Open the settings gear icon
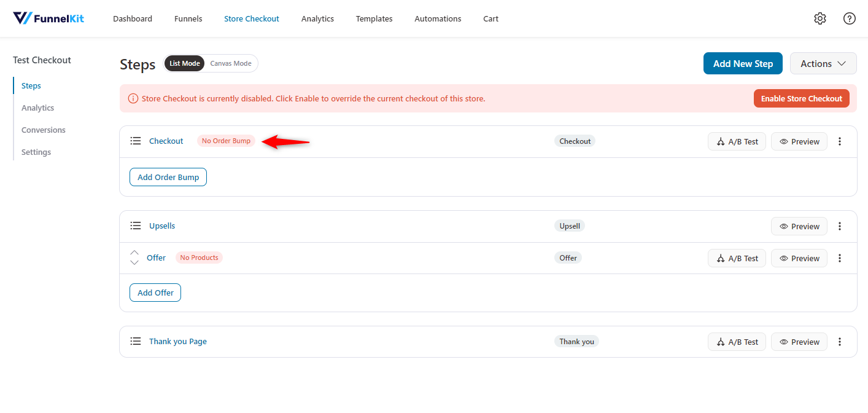 pos(820,18)
